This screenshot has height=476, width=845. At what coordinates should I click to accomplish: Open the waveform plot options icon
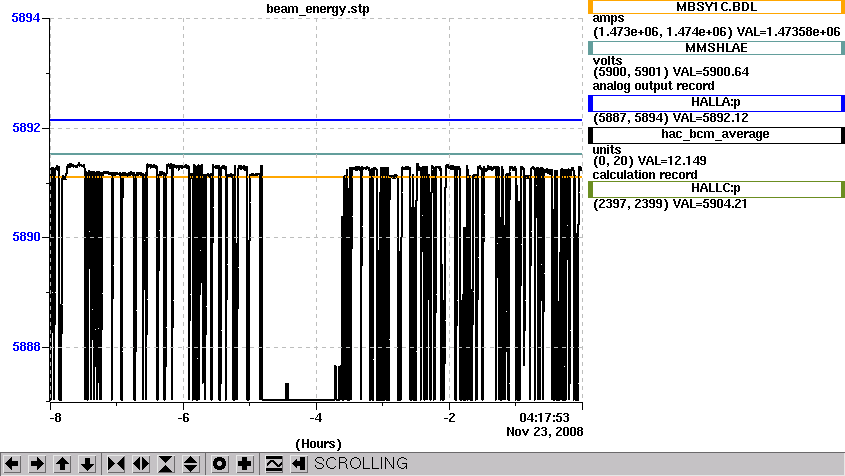274,464
